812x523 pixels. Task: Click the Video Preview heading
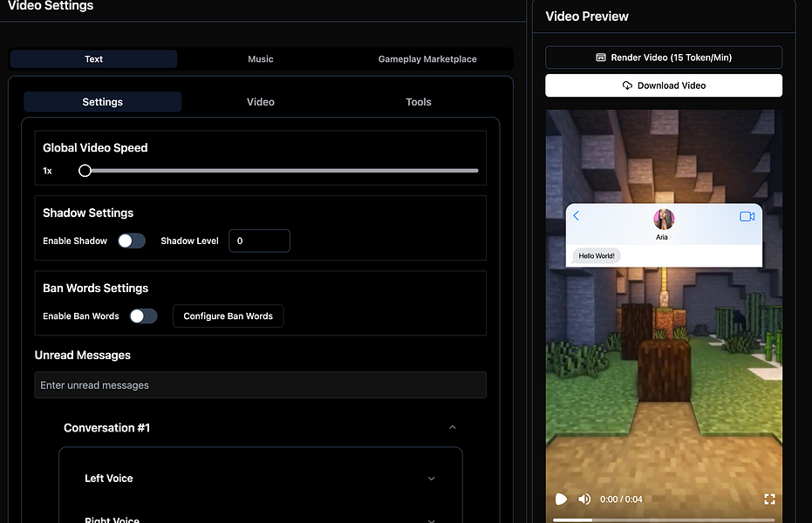[587, 17]
